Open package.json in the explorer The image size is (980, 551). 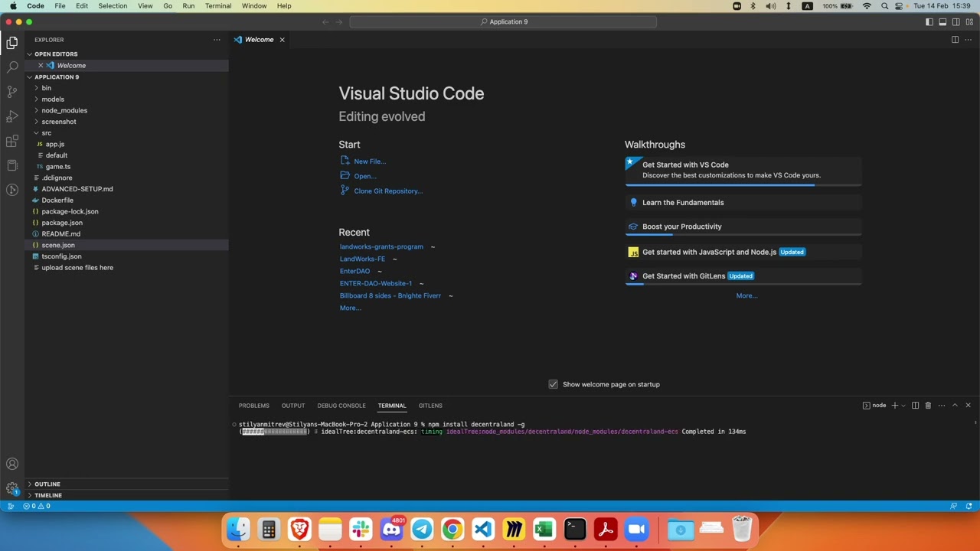[62, 223]
